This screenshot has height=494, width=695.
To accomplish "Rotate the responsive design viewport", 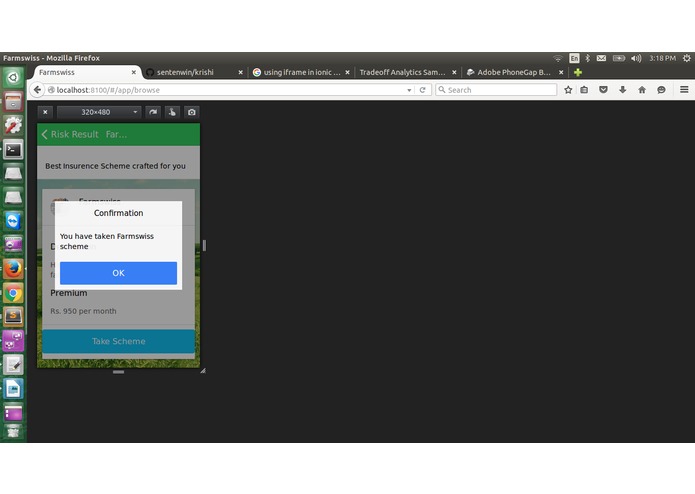I will coord(153,112).
